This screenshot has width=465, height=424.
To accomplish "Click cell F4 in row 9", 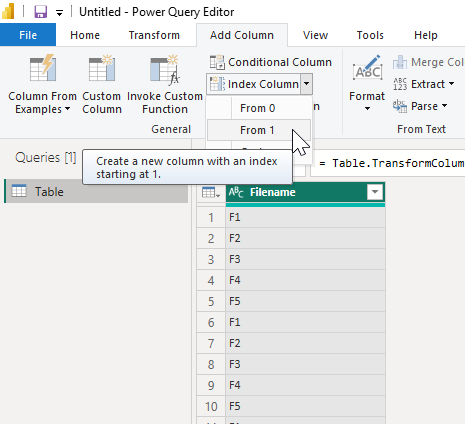I will pyautogui.click(x=305, y=386).
